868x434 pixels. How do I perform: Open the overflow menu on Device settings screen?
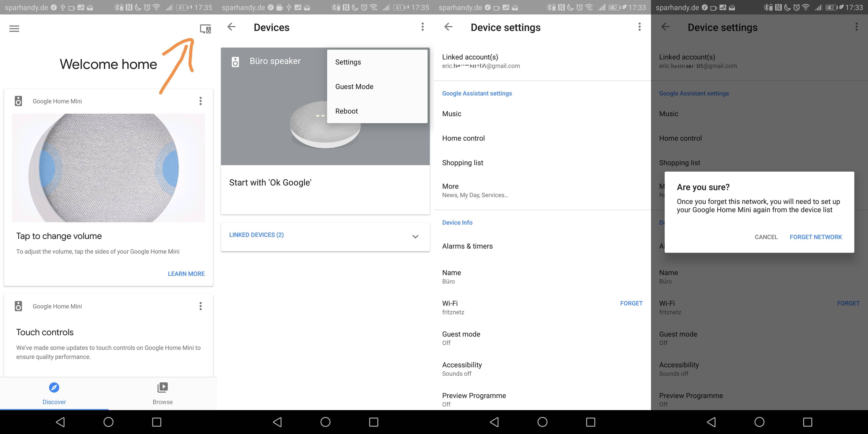(639, 27)
